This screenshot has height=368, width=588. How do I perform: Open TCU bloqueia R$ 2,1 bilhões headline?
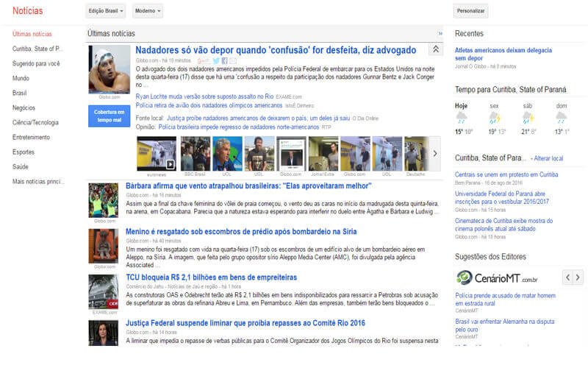[211, 277]
